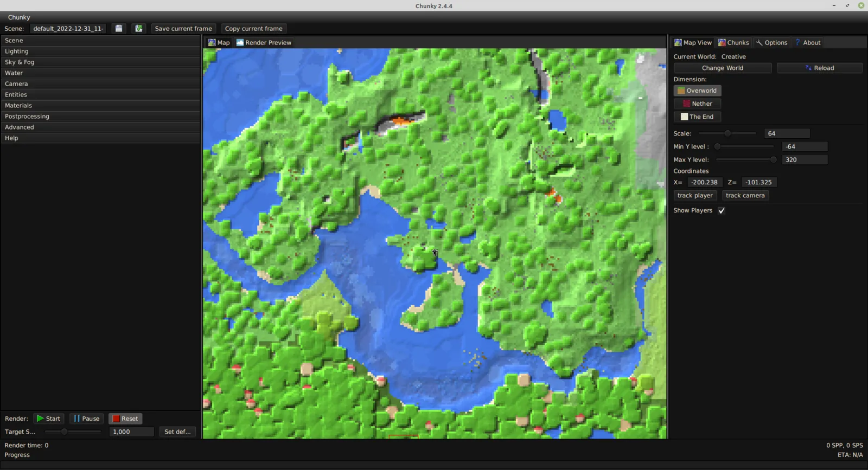This screenshot has height=470, width=868.
Task: Adjust the Min Y level slider
Action: pos(717,146)
